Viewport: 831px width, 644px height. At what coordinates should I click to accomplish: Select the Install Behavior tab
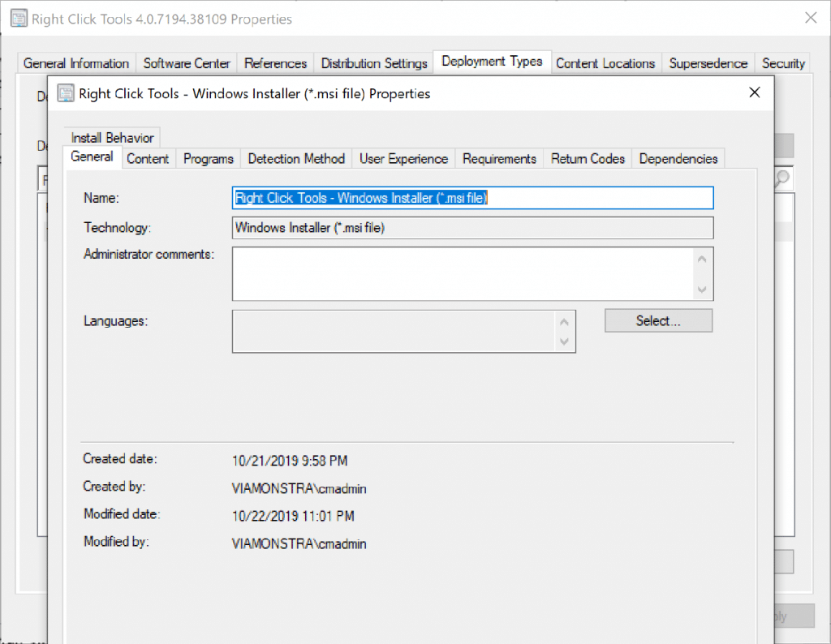pos(111,137)
